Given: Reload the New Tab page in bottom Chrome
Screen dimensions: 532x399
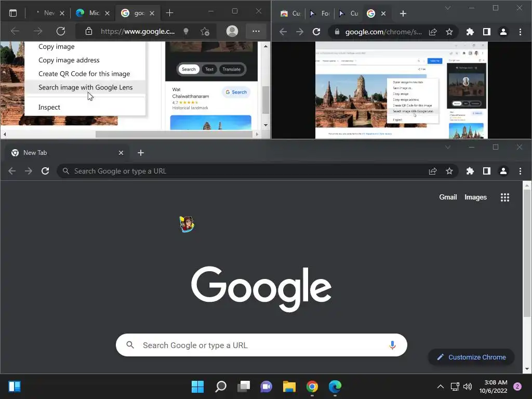Looking at the screenshot, I should pos(45,171).
